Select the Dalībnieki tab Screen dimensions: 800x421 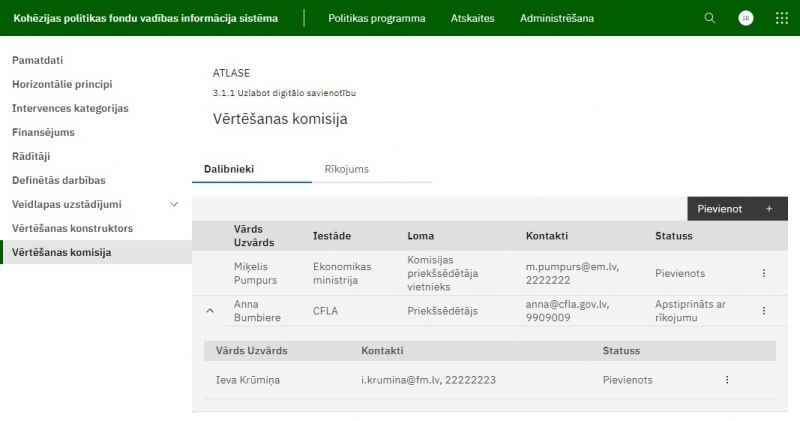click(x=229, y=169)
